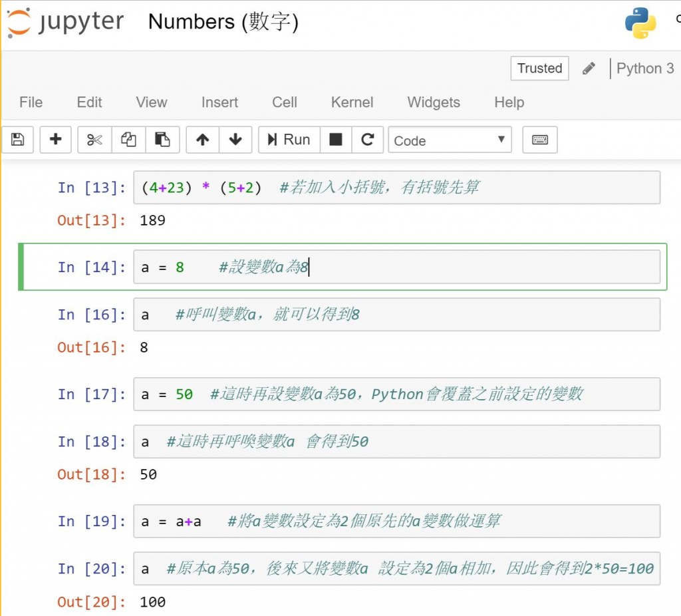The image size is (681, 616).
Task: Open the Widgets menu
Action: (434, 102)
